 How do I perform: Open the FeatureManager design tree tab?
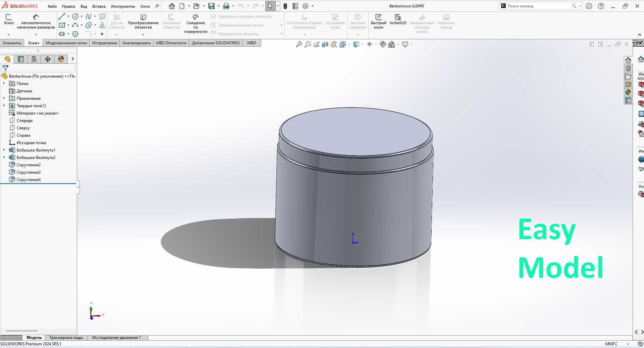7,59
